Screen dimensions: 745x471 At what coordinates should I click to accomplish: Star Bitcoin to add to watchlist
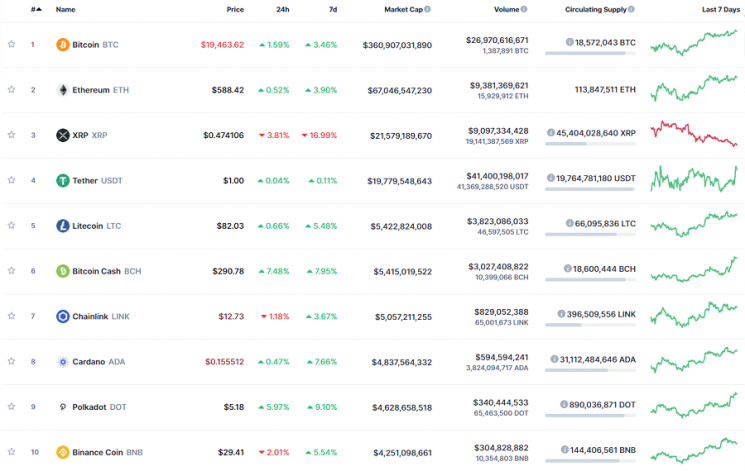(11, 44)
